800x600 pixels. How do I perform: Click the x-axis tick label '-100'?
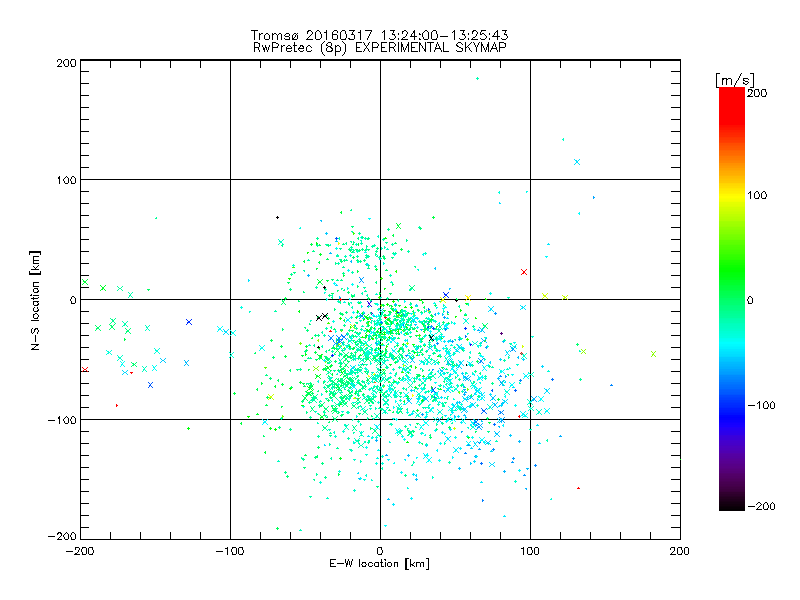[230, 551]
